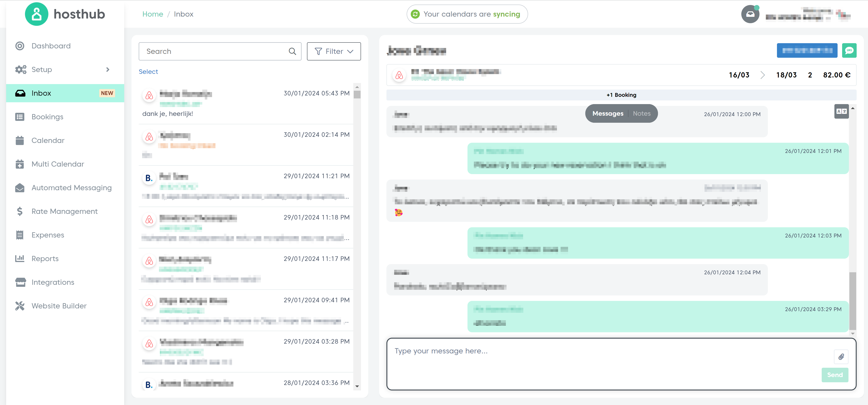Follow the Home breadcrumb link
The height and width of the screenshot is (405, 868).
(153, 14)
